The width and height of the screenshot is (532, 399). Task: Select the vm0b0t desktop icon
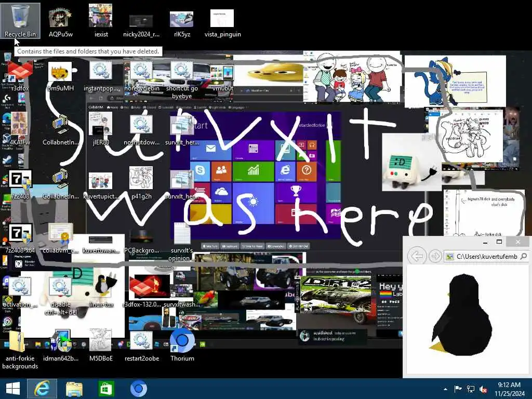tap(222, 79)
